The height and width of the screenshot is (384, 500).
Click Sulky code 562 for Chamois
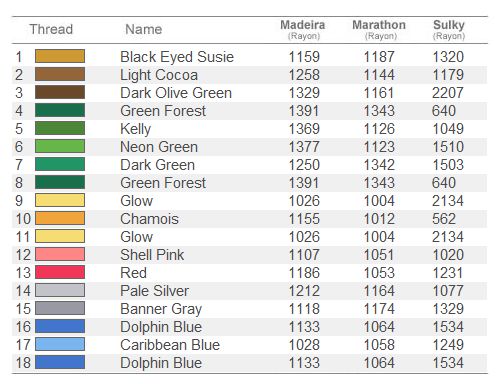444,219
